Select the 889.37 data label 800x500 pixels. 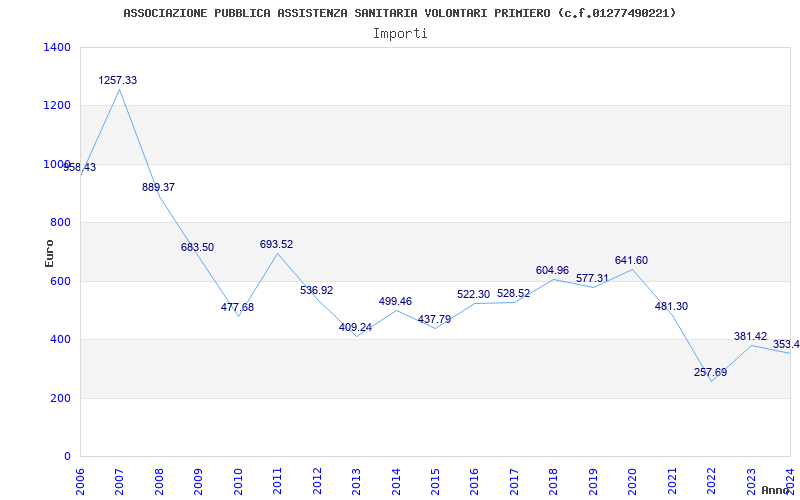coord(158,187)
